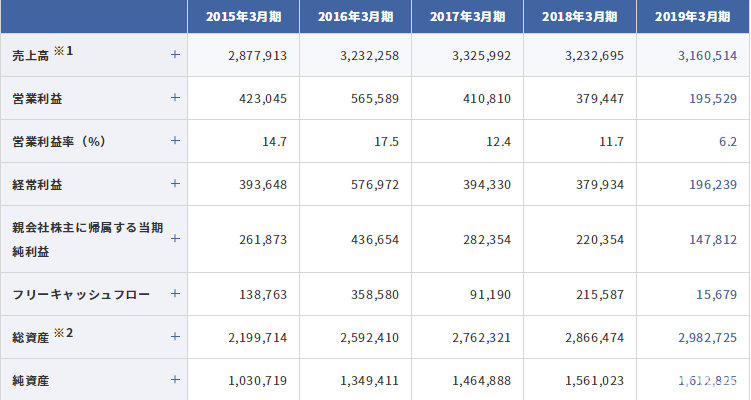Screen dimensions: 751x400
Task: Expand the 総資産 row plus icon
Action: click(175, 337)
